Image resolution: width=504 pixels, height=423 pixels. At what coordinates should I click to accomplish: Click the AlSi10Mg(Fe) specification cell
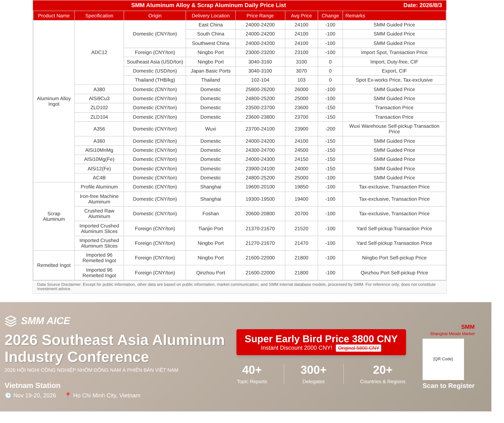pos(99,159)
